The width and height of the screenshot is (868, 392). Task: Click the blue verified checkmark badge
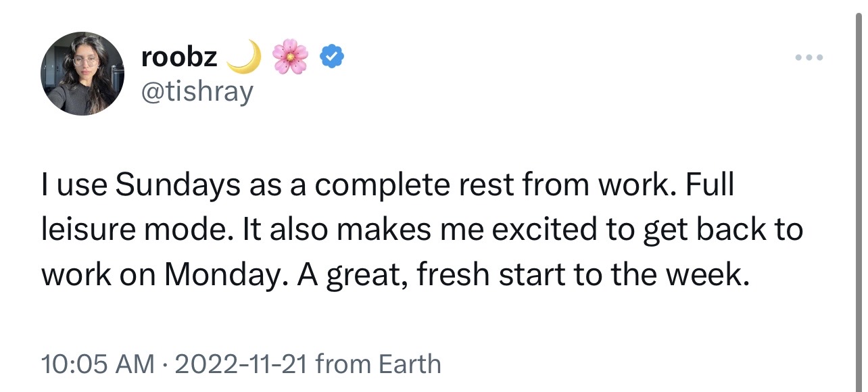(332, 58)
